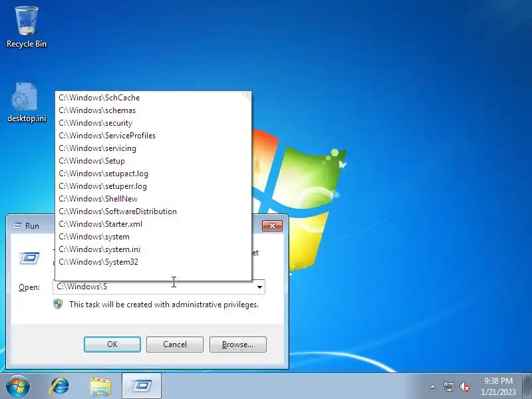Image resolution: width=532 pixels, height=399 pixels.
Task: Click the autocomplete list resize grip
Action: pos(247,95)
